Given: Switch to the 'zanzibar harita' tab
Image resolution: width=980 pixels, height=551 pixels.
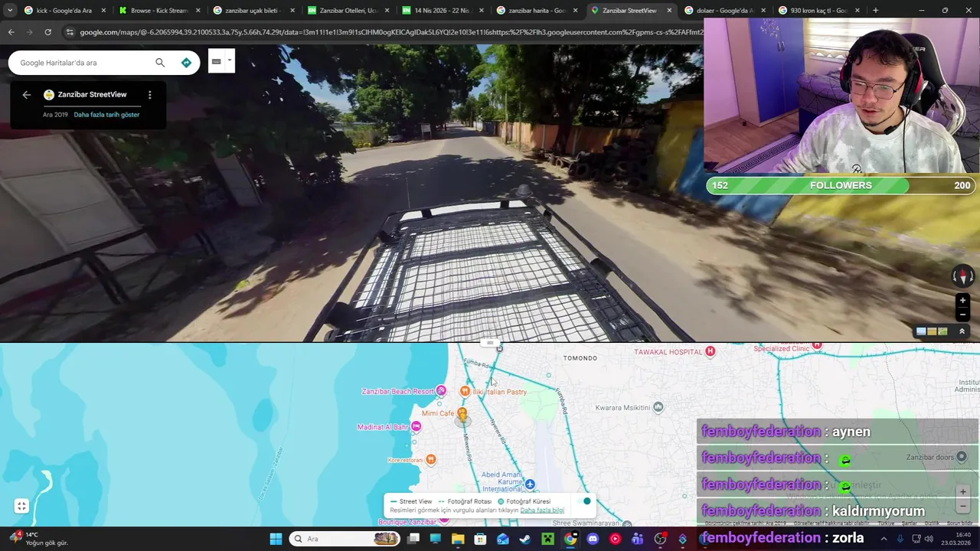Looking at the screenshot, I should pos(537,11).
